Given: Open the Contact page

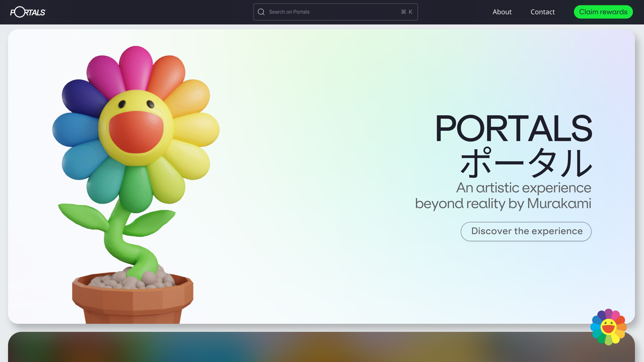Looking at the screenshot, I should (542, 12).
